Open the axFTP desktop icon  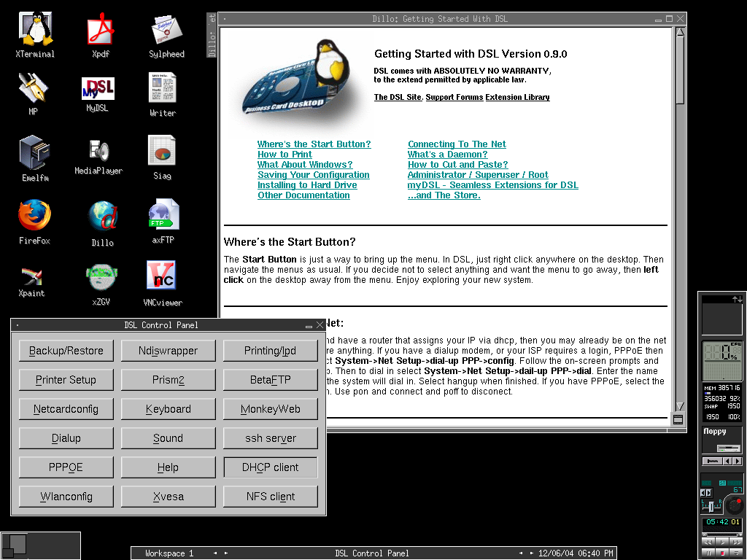(x=163, y=221)
